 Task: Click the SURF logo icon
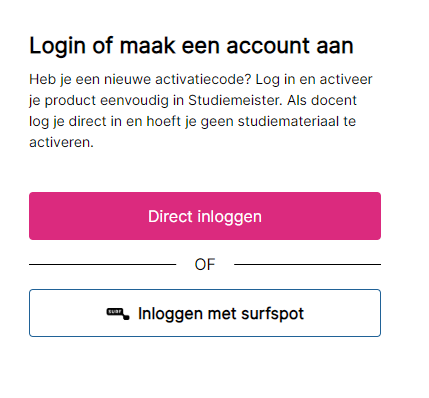click(x=118, y=314)
